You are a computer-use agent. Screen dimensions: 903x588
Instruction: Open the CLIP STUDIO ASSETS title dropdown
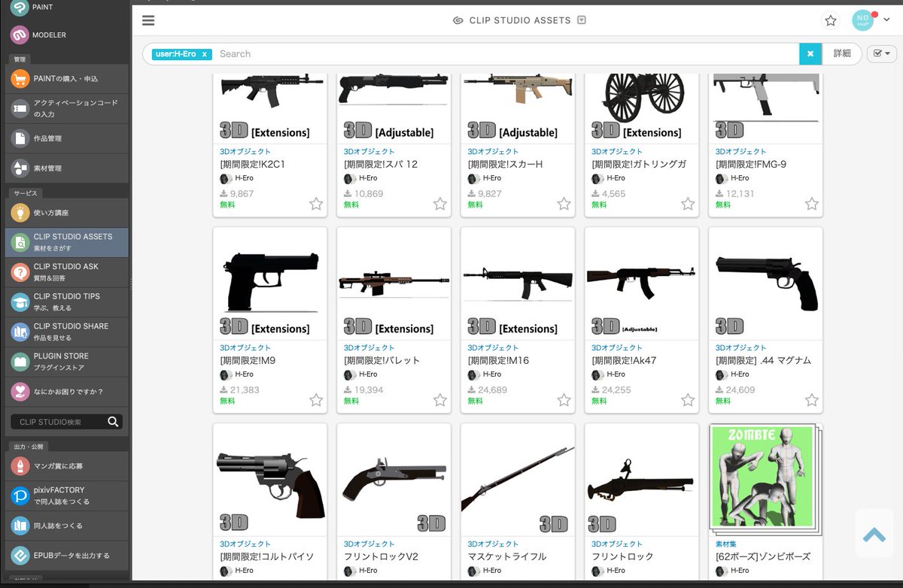pos(581,20)
